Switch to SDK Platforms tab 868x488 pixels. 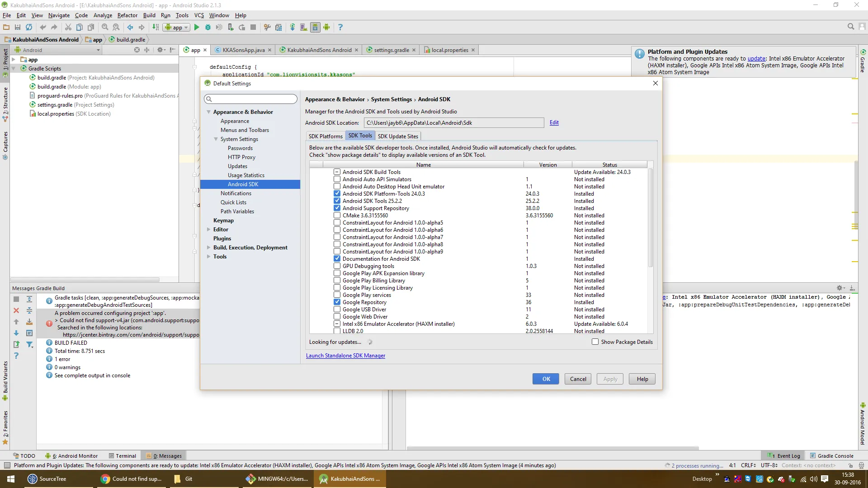325,136
